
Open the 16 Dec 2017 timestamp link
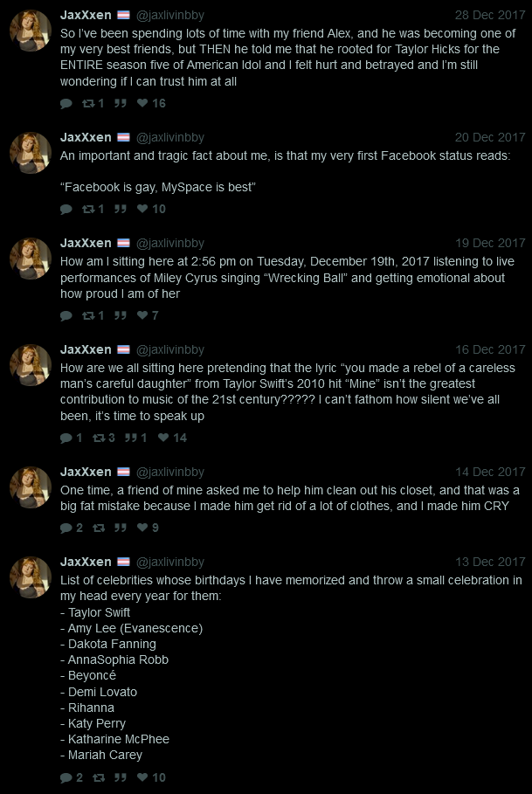(x=490, y=349)
